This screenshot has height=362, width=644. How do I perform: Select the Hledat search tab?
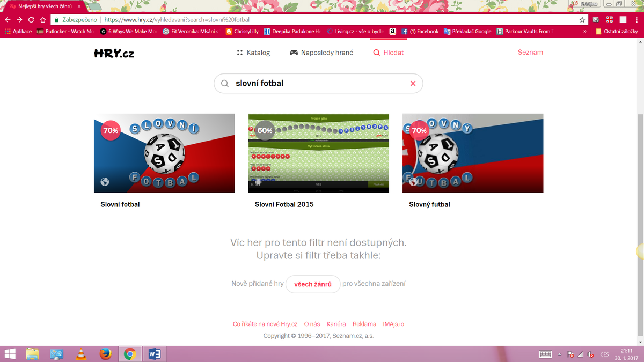pyautogui.click(x=389, y=53)
